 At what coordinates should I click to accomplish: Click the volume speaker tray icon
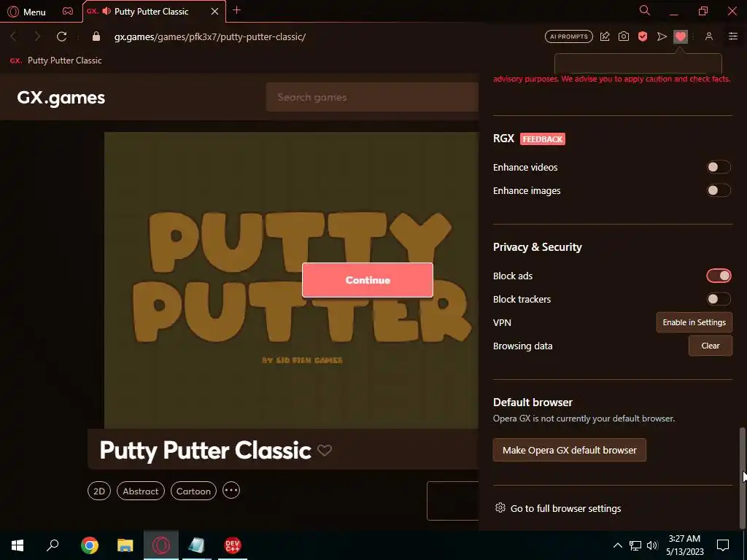point(652,545)
